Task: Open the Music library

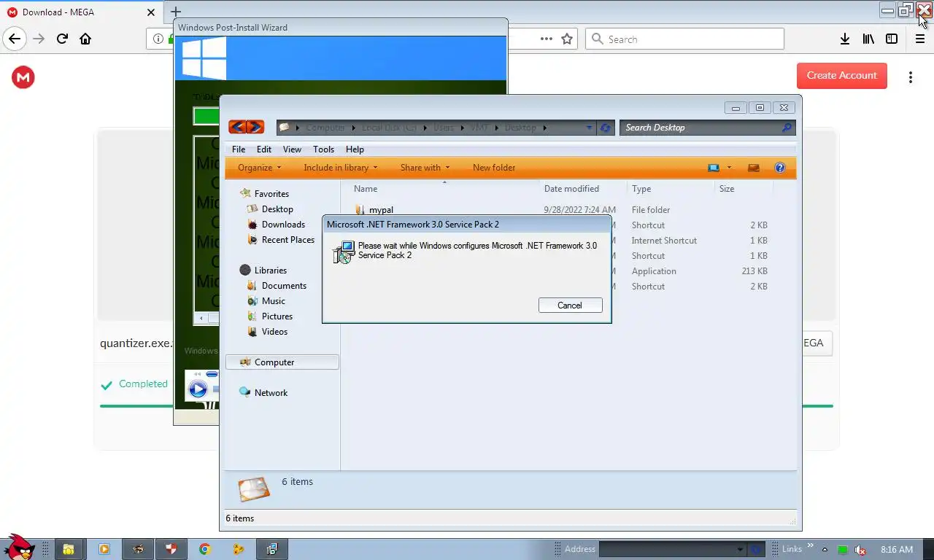Action: coord(274,301)
